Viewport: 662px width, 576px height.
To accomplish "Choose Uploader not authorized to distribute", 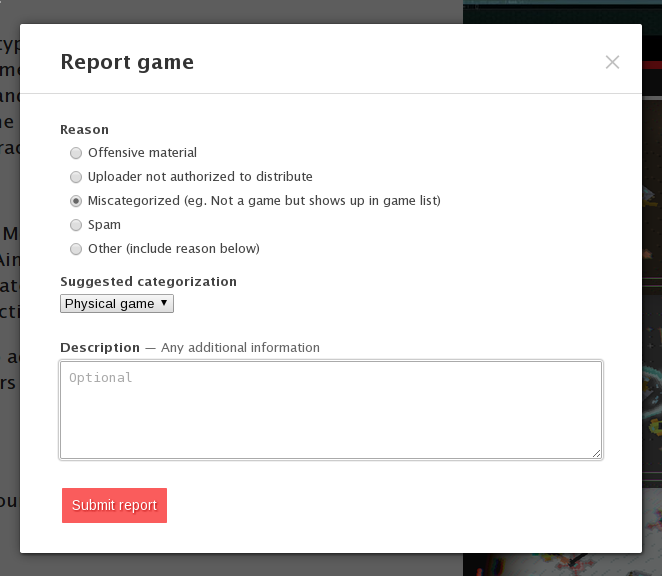I will pos(76,177).
